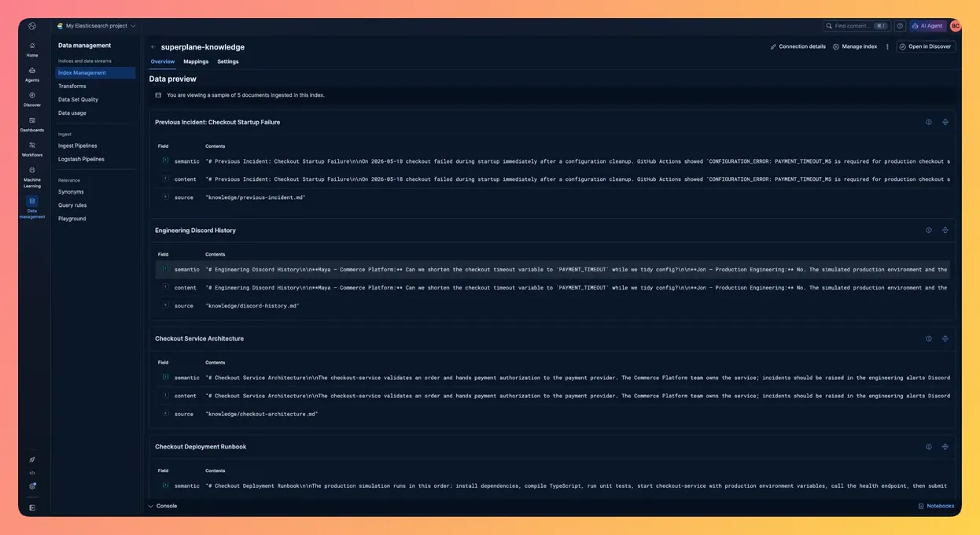
Task: Click the Checkout Deployment Runbook title
Action: click(x=201, y=447)
